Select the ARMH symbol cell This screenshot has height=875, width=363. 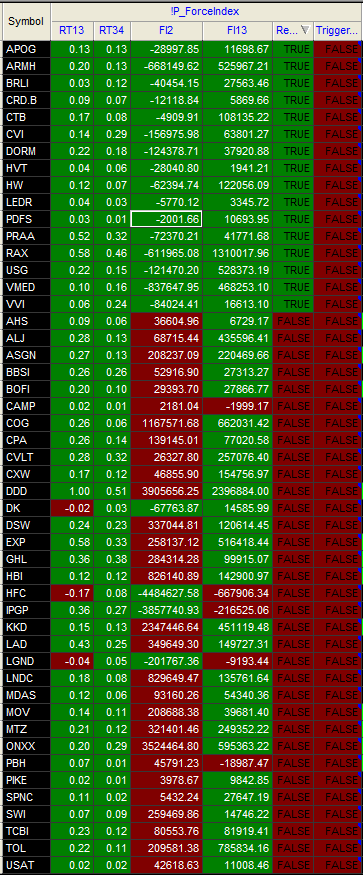point(27,66)
